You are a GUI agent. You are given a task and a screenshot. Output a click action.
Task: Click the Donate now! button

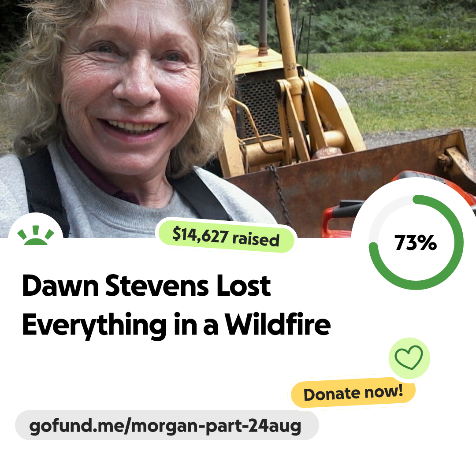(x=353, y=393)
